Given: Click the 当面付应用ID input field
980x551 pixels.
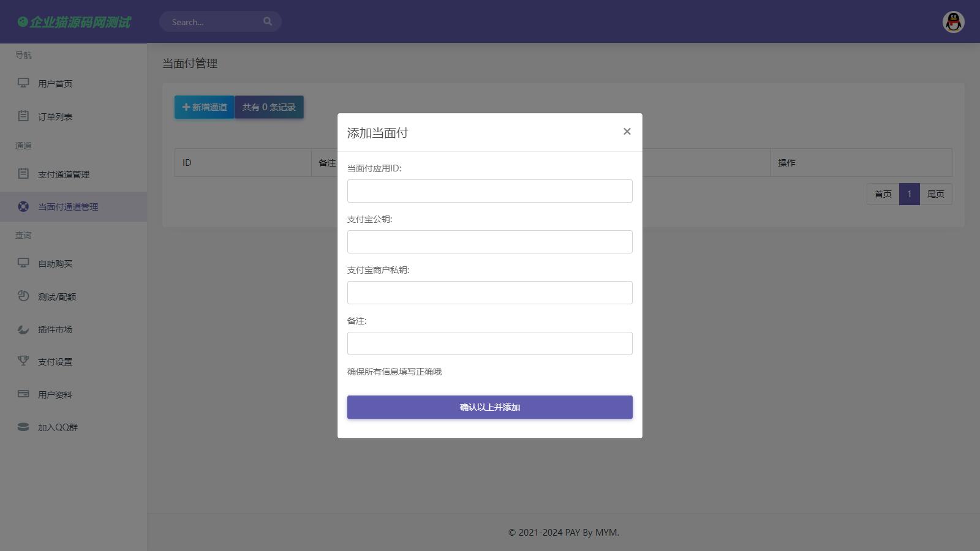Looking at the screenshot, I should (x=489, y=191).
